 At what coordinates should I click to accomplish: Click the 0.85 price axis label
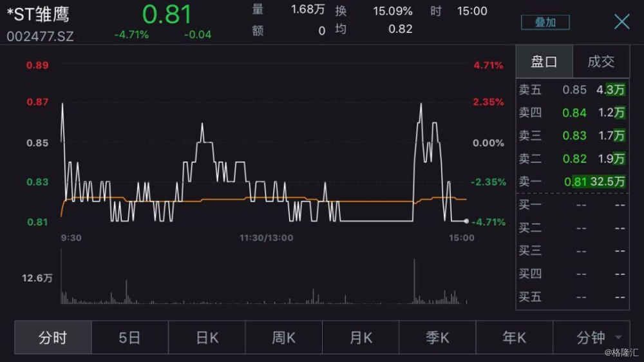click(x=37, y=143)
